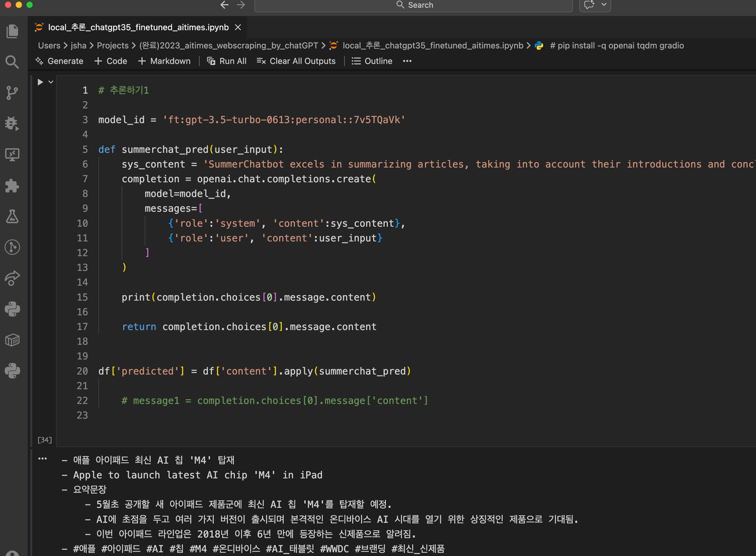Select the local_추론_chatgpt35_finetuned_aitimes.ipynb tab
The width and height of the screenshot is (756, 556).
(138, 27)
